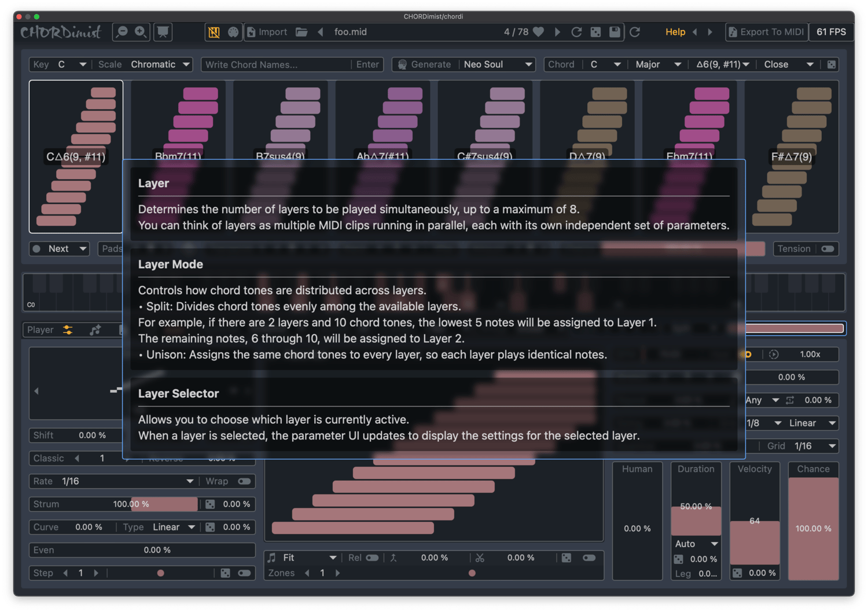Zoom out with the minus magnifier icon

[122, 32]
